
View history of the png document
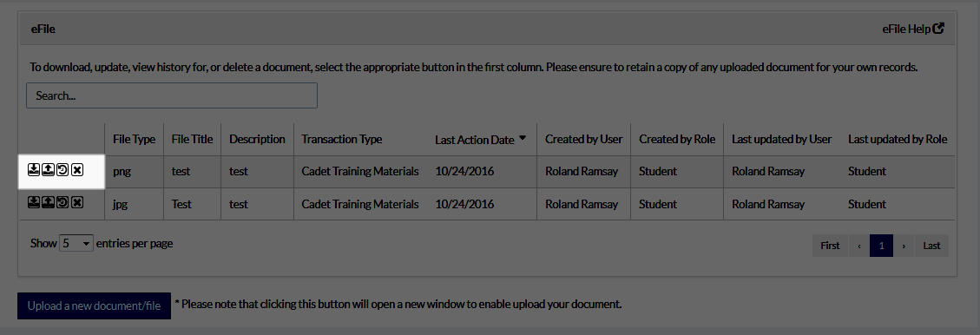click(x=62, y=170)
